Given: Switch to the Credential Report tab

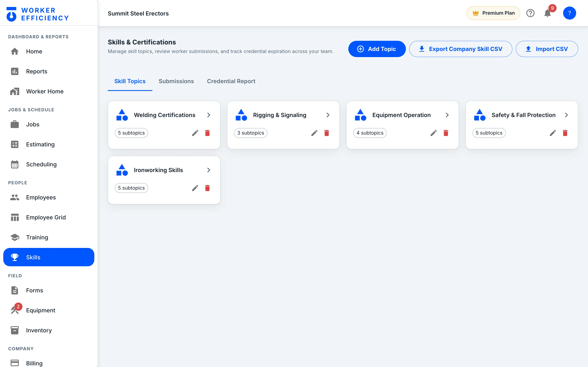Looking at the screenshot, I should [231, 81].
